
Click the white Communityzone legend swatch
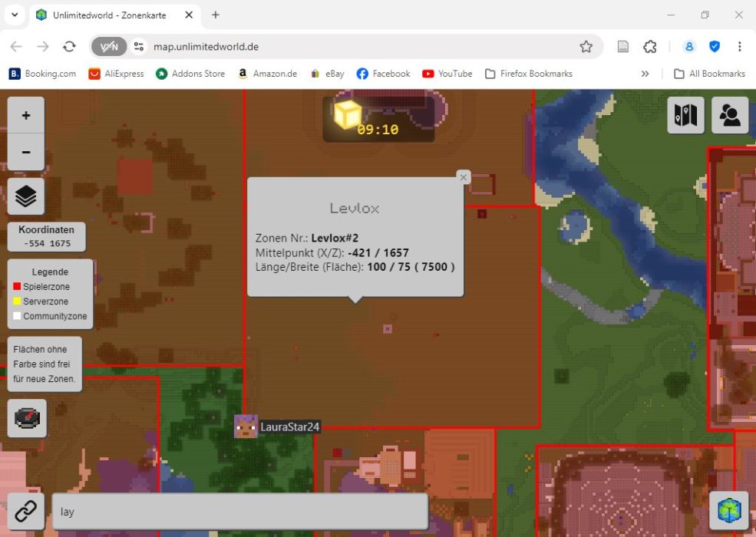pyautogui.click(x=17, y=316)
